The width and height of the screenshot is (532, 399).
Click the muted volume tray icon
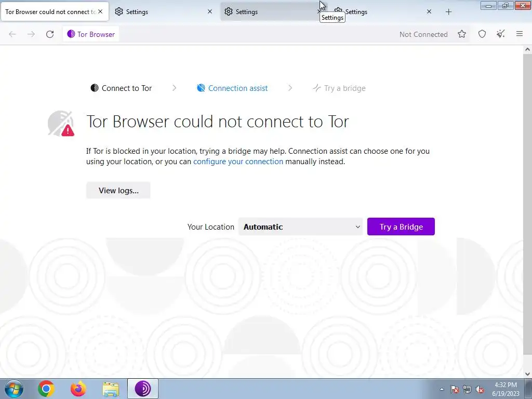(480, 389)
